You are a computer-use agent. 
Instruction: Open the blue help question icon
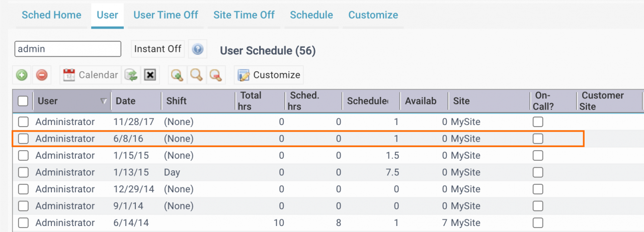pos(198,49)
